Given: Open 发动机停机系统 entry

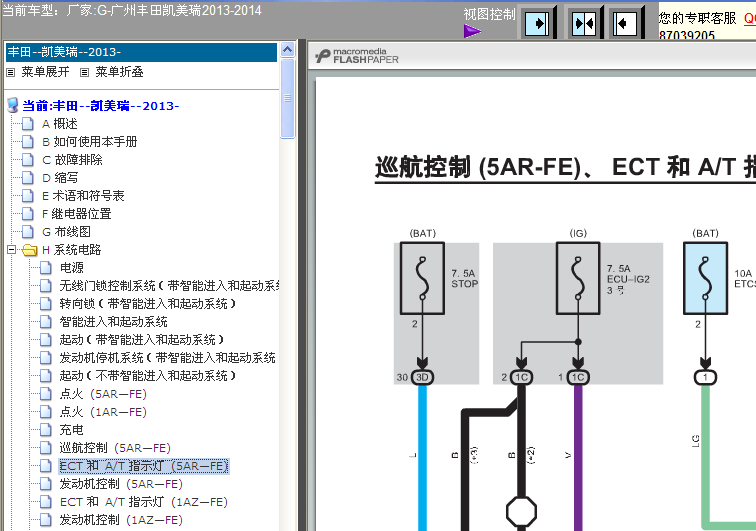Looking at the screenshot, I should coord(167,358).
